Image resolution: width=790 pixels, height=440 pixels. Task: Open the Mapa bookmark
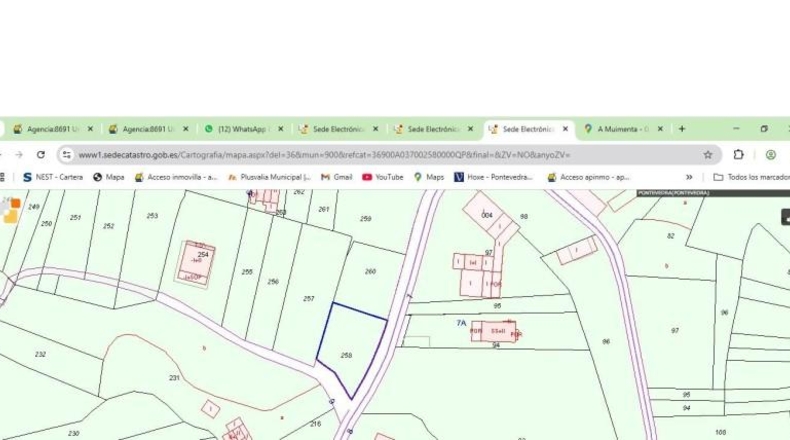tap(109, 177)
